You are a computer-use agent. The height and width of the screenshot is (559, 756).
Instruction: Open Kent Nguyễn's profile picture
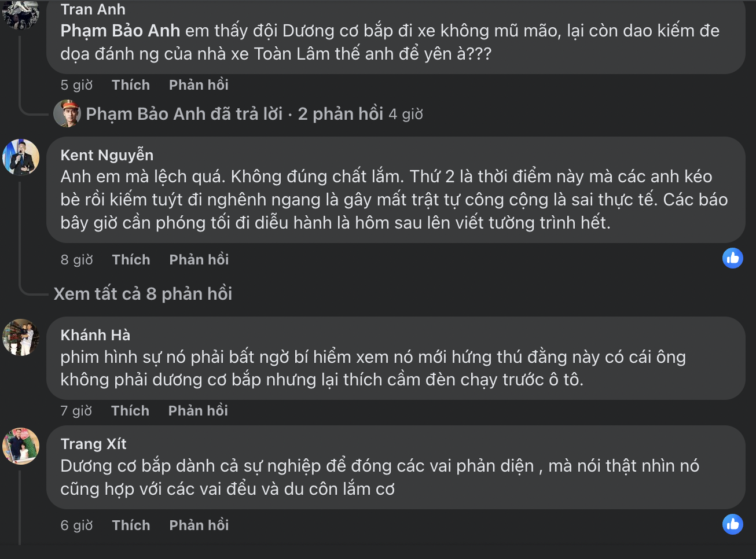point(21,157)
